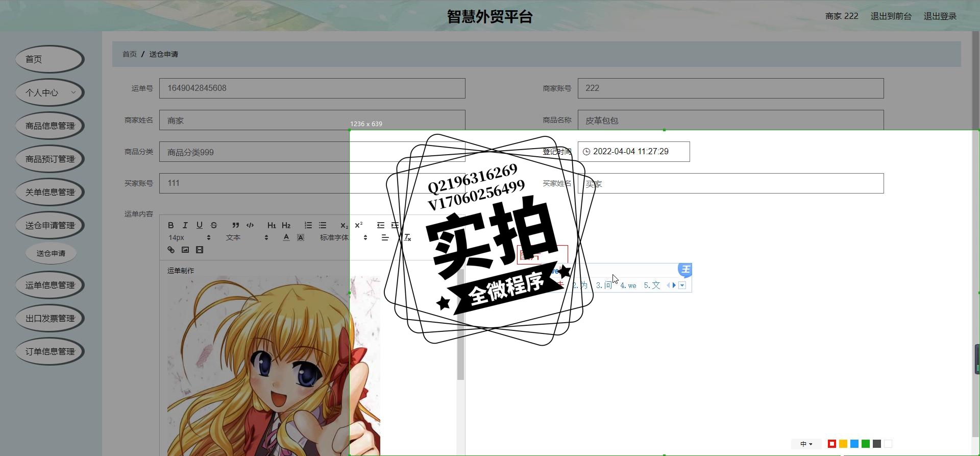
Task: Select the red color swatch
Action: pos(832,444)
